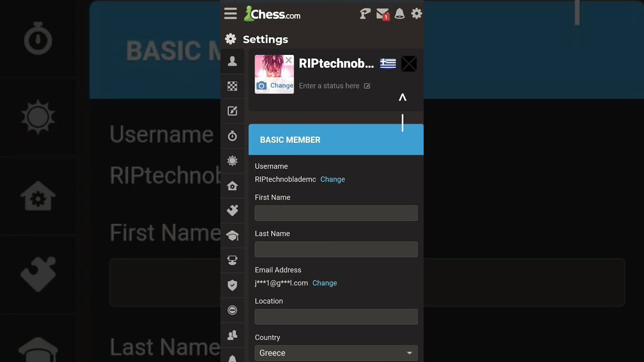Click the 'Enter a status here' field
This screenshot has height=362, width=644.
click(329, 86)
